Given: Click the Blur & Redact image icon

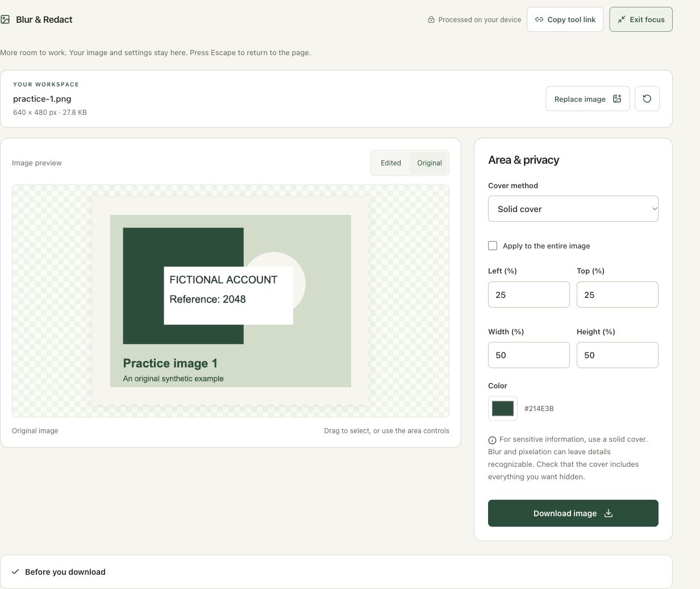Looking at the screenshot, I should tap(5, 19).
